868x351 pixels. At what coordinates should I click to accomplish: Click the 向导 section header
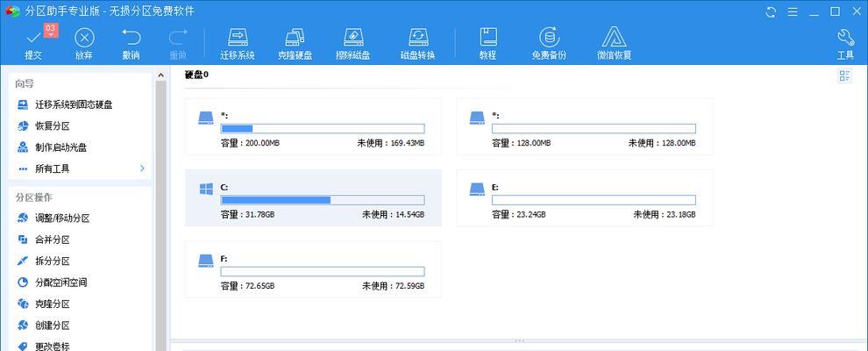(25, 84)
